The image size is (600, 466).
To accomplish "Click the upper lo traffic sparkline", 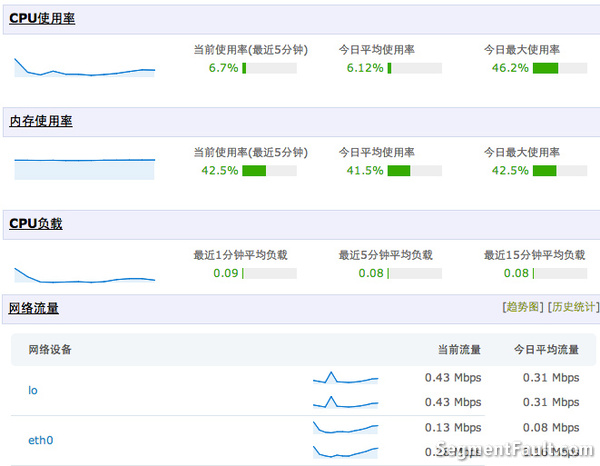I will (345, 378).
